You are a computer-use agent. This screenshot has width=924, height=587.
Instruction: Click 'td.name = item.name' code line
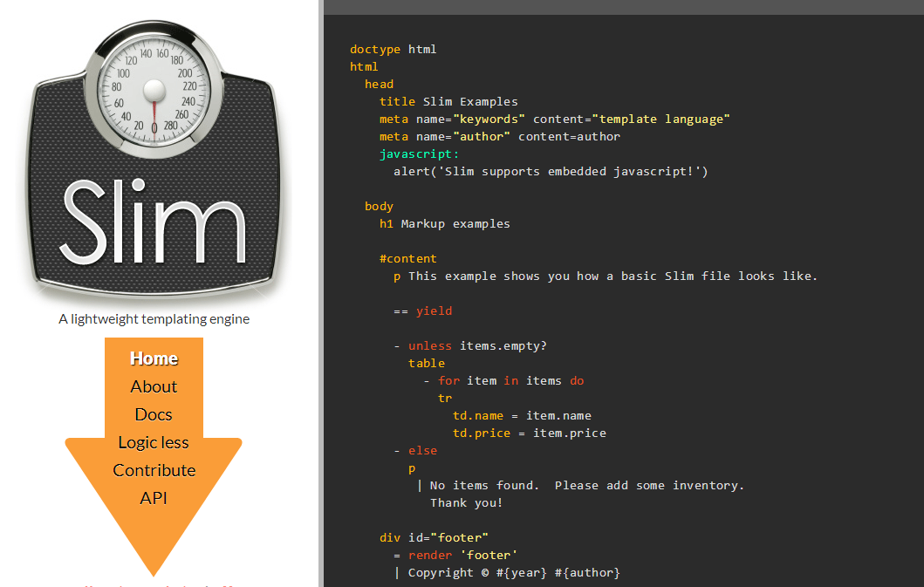[x=522, y=415]
